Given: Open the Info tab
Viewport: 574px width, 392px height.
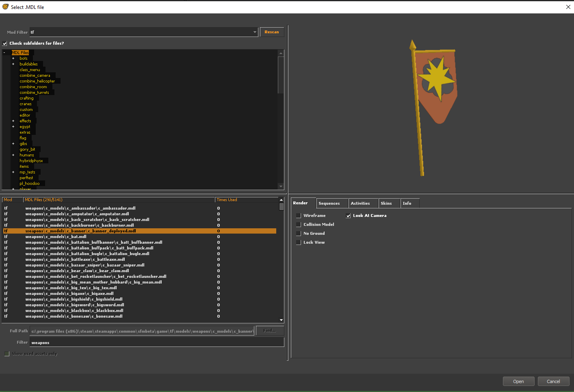Looking at the screenshot, I should click(410, 203).
